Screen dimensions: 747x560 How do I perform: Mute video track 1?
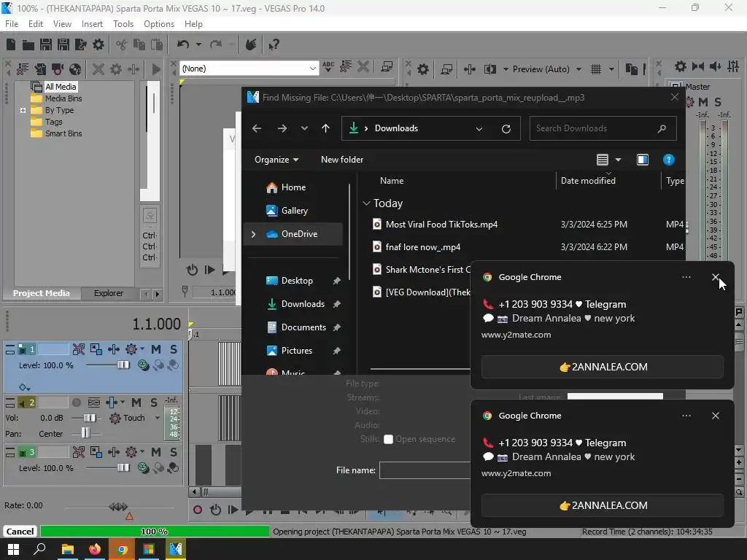coord(156,349)
